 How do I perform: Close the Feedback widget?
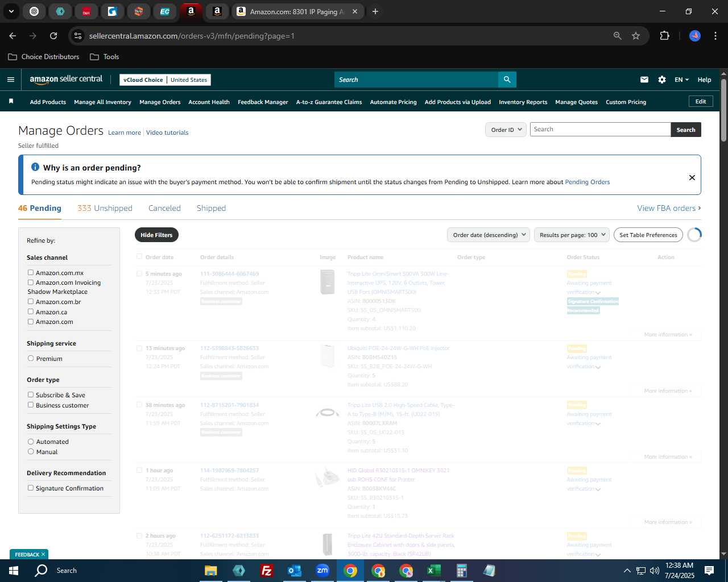pos(43,554)
